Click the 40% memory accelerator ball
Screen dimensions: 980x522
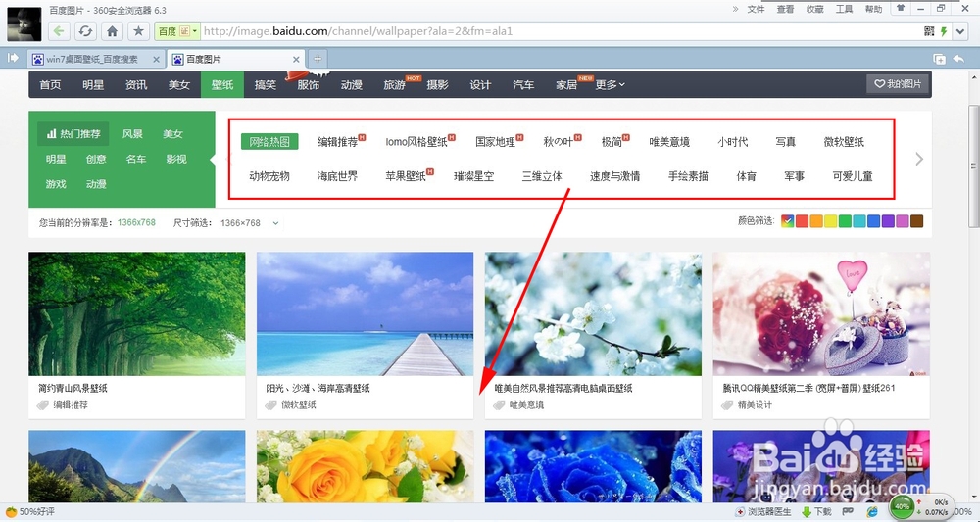point(903,506)
